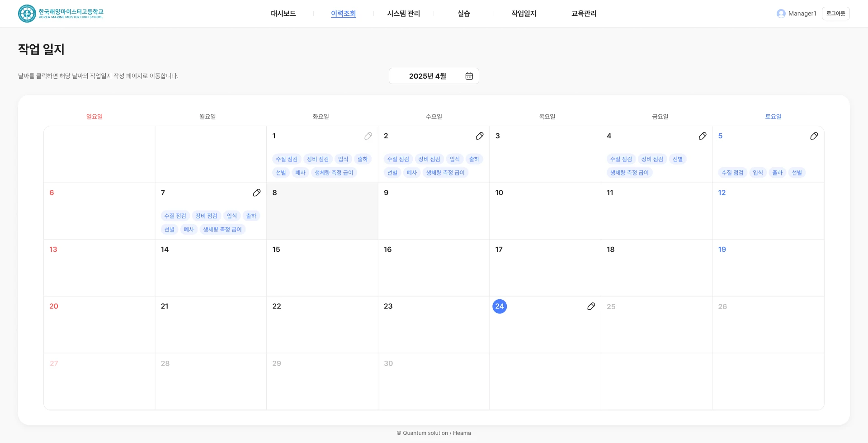Click the edit pencil icon on April 1

[368, 136]
